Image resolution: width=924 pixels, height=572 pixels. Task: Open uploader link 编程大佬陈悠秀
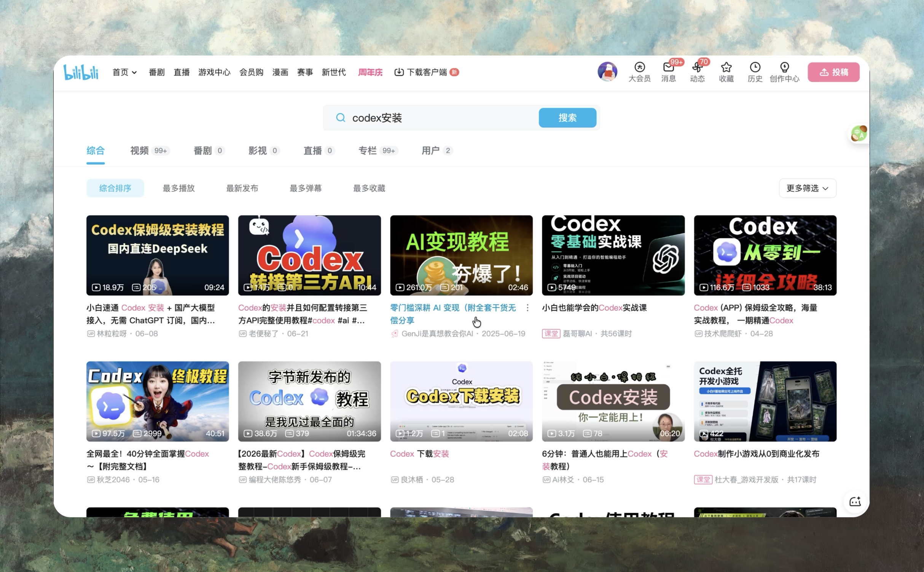275,479
